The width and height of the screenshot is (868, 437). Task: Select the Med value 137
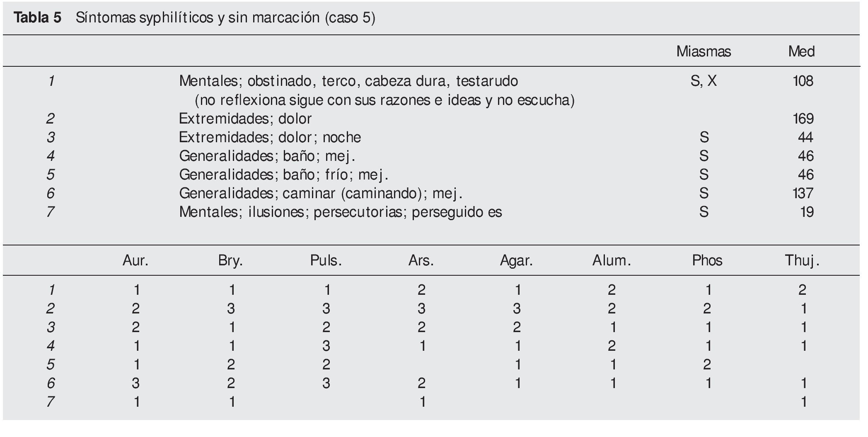point(803,193)
